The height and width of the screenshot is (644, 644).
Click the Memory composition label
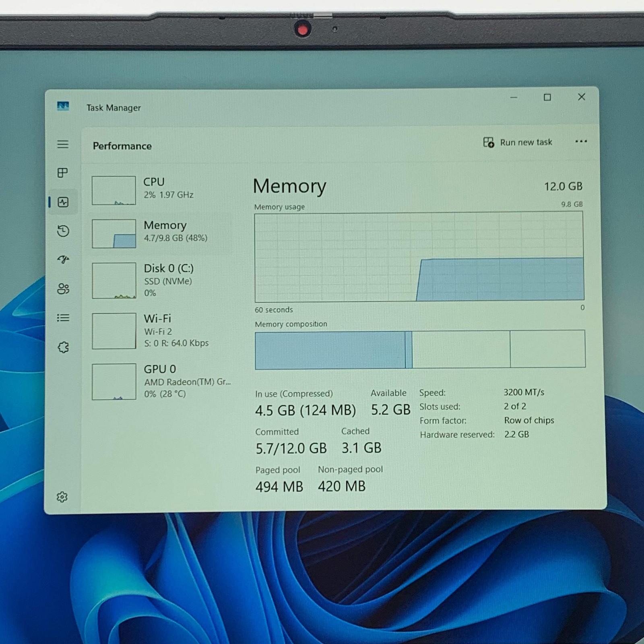tap(291, 324)
